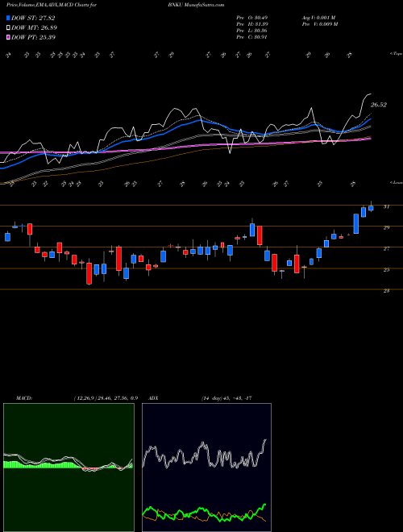Click the white DOW MT legend swatch
This screenshot has width=403, height=532.
[x=8, y=27]
